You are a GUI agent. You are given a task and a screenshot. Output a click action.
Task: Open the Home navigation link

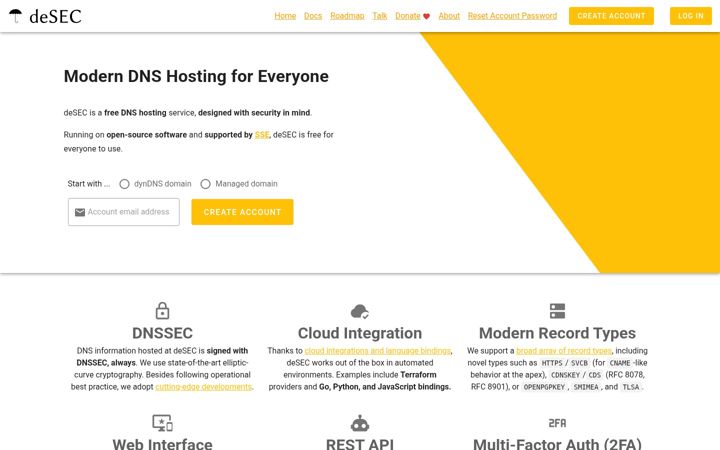[x=285, y=16]
